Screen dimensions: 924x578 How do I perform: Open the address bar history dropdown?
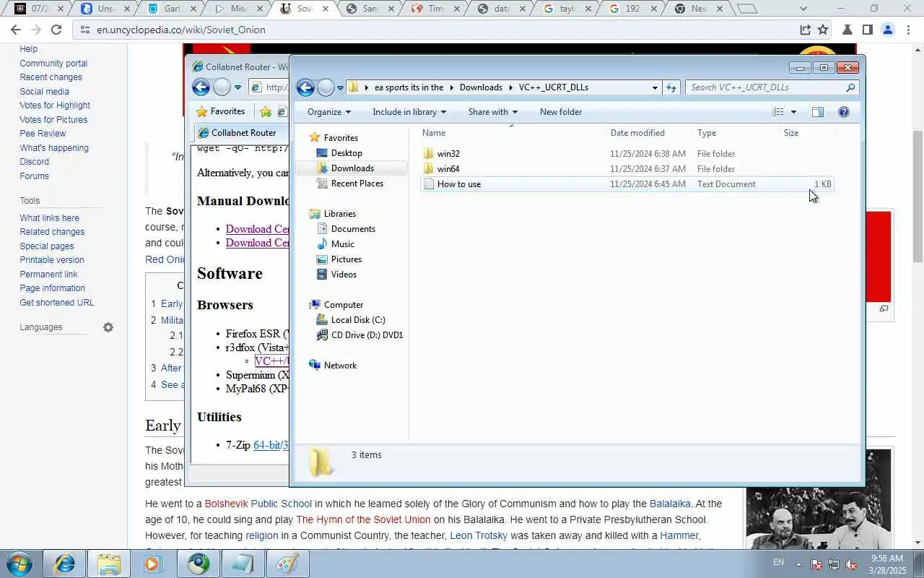click(655, 87)
